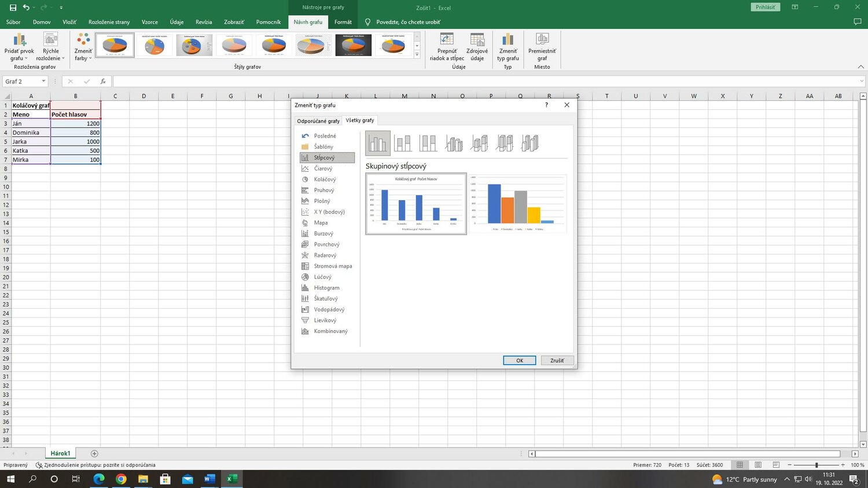The image size is (868, 488).
Task: Select the stacked column subtype icon
Action: pos(403,143)
